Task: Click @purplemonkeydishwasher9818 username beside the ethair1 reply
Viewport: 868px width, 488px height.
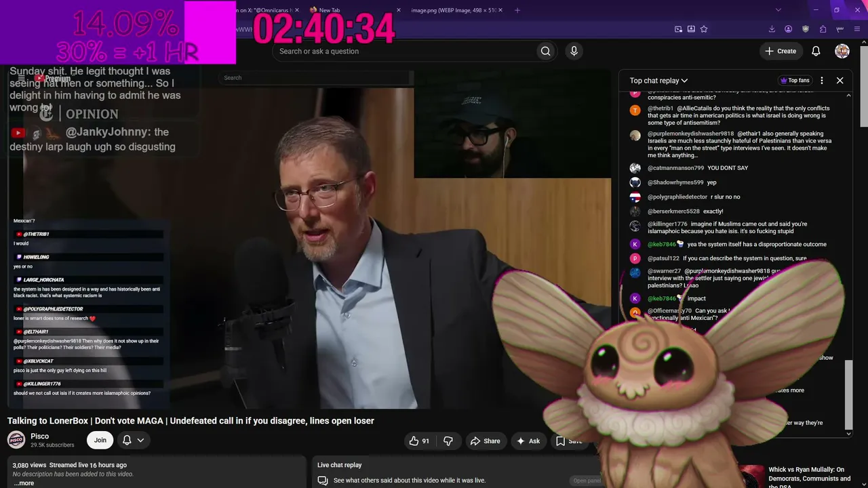Action: pyautogui.click(x=690, y=134)
